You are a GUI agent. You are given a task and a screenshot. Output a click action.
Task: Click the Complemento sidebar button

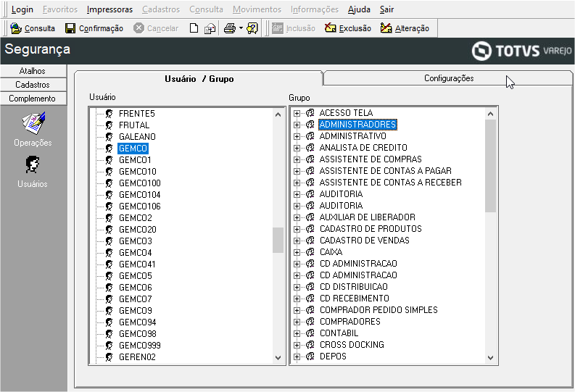click(33, 99)
